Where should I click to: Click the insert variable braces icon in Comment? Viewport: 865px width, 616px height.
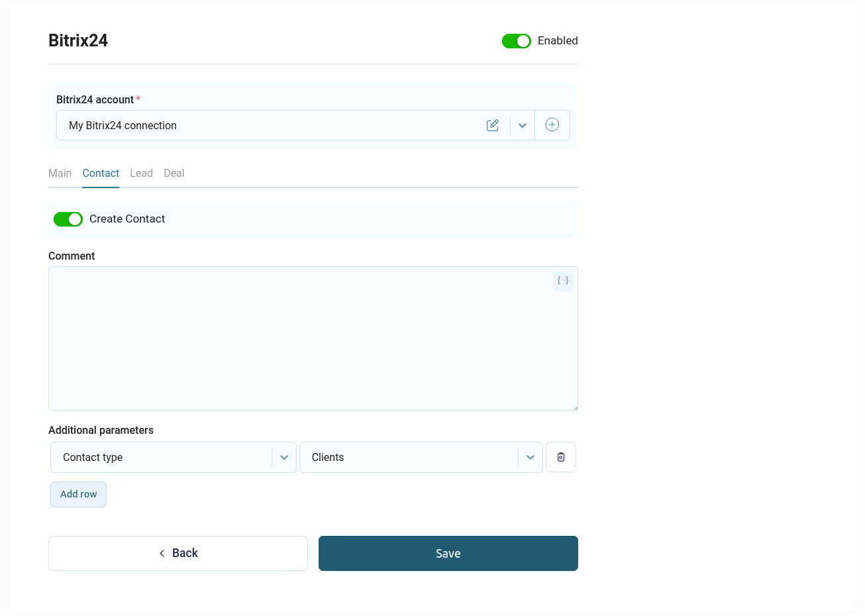click(x=563, y=281)
